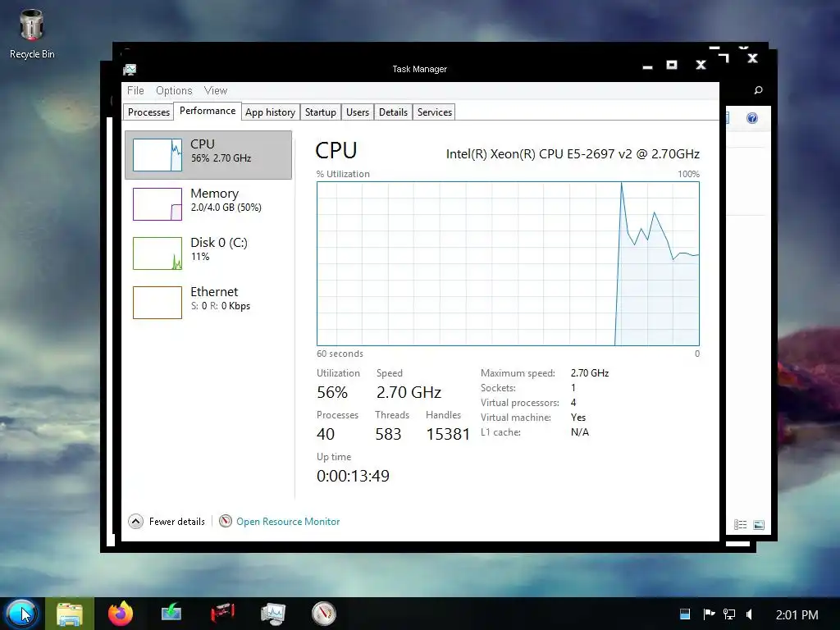This screenshot has height=630, width=840.
Task: Click the Resource Monitor gauge icon beside link
Action: 226,521
